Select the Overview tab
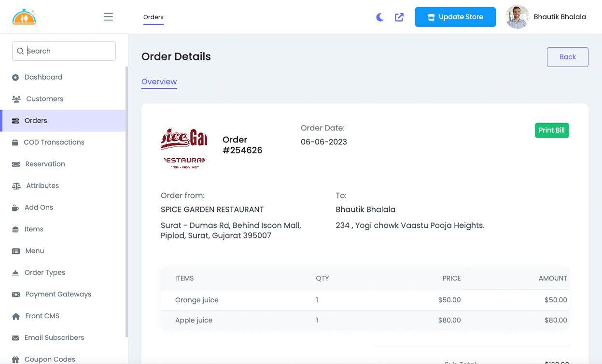602x364 pixels. 159,82
